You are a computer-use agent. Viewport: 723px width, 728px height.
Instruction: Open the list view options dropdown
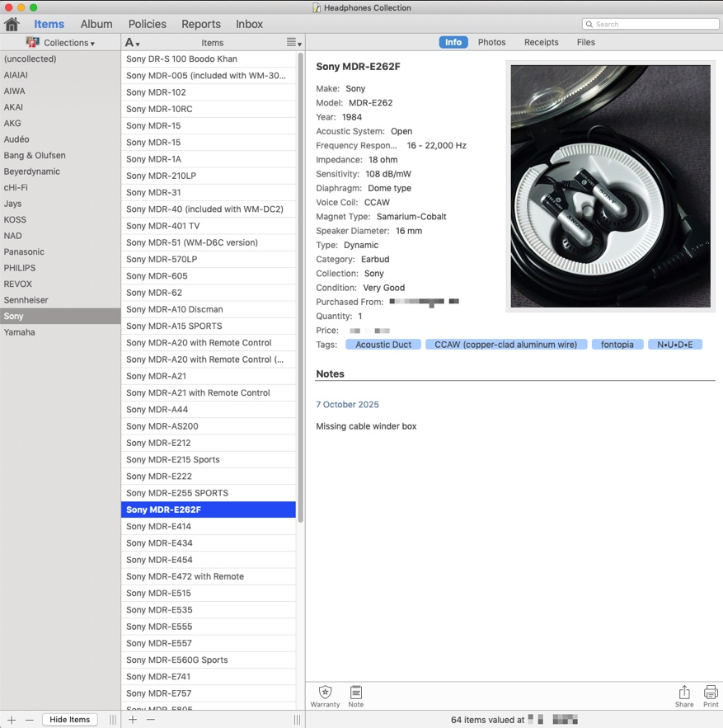(x=294, y=43)
